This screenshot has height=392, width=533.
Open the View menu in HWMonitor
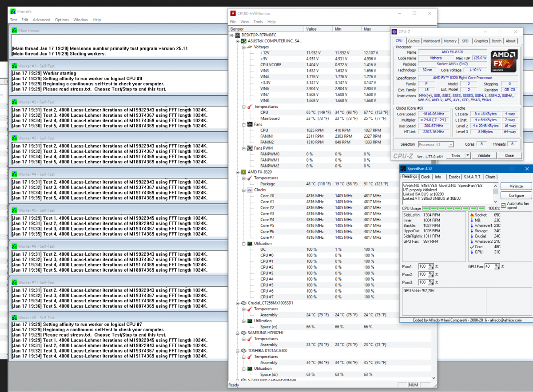245,22
